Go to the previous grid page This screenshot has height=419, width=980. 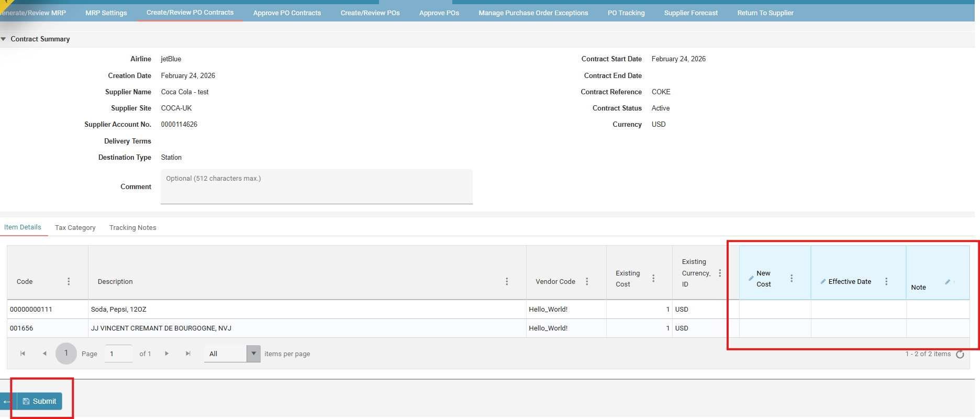44,354
